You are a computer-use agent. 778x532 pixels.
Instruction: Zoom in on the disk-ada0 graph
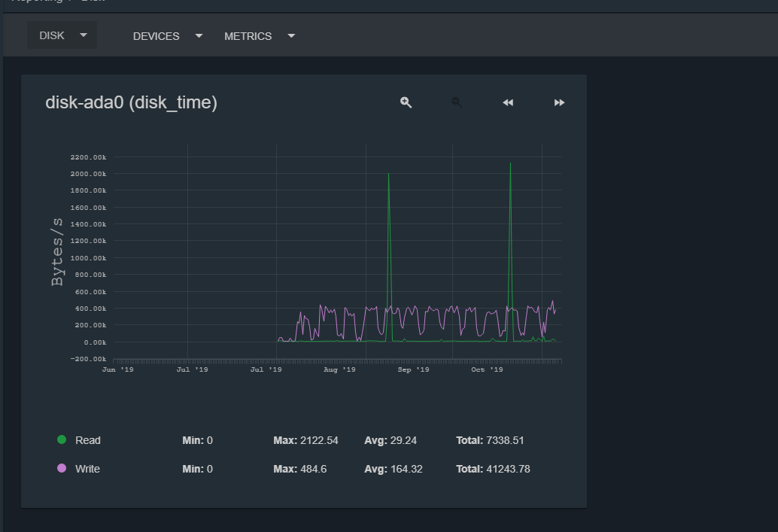coord(406,102)
